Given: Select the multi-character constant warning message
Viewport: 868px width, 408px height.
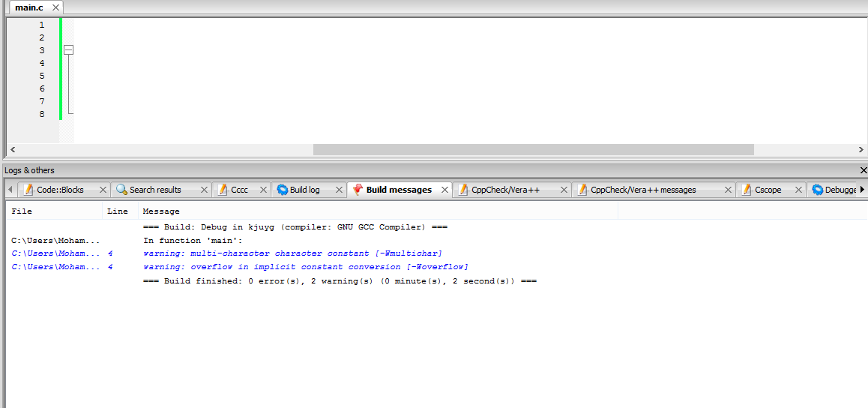Looking at the screenshot, I should [292, 253].
